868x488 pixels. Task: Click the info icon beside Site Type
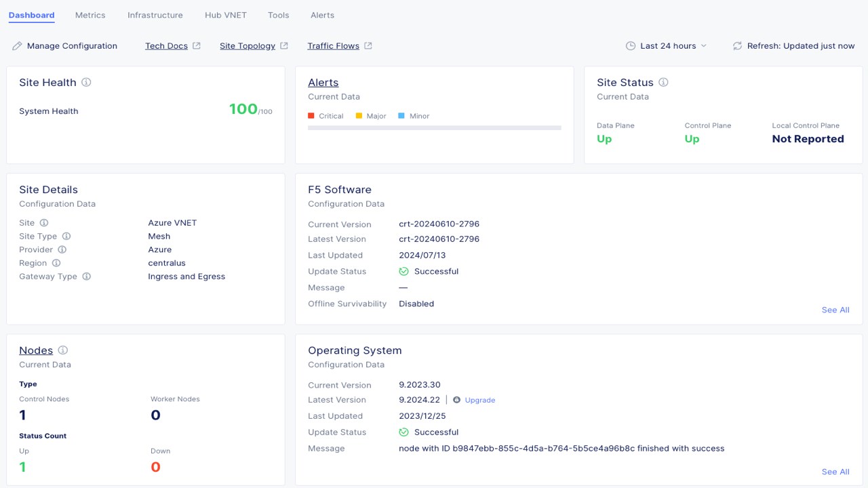(66, 236)
